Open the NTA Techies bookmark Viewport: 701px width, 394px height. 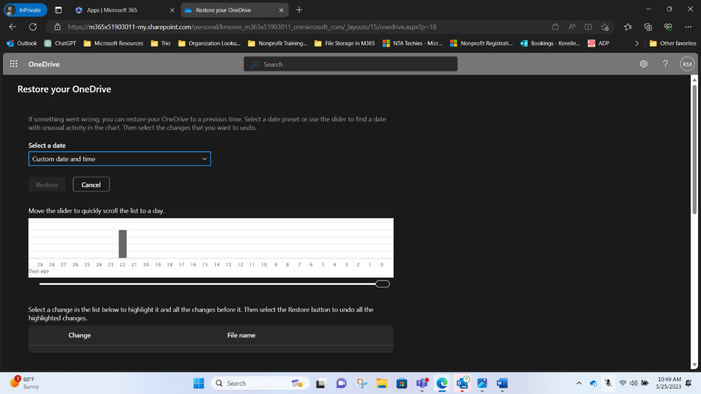[412, 43]
